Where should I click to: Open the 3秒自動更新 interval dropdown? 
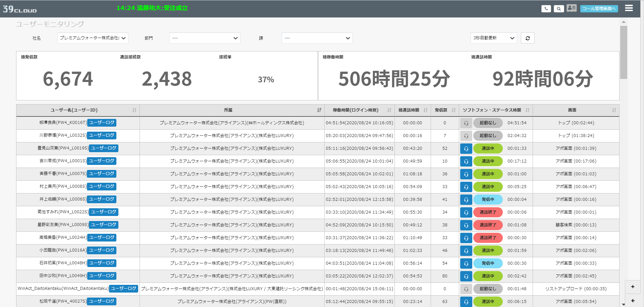[x=494, y=38]
